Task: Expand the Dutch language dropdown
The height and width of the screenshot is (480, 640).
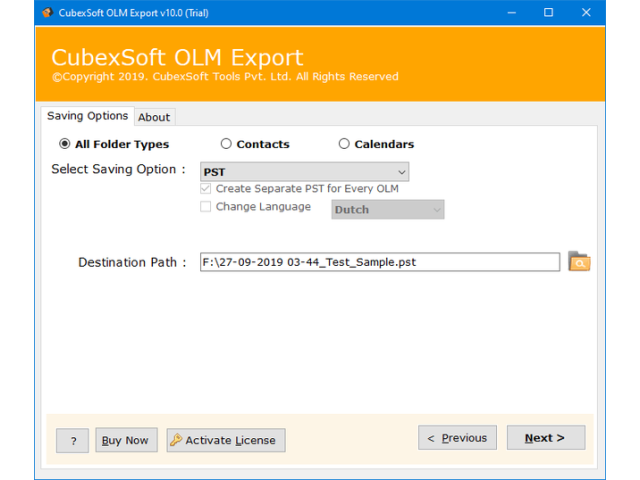Action: point(387,210)
